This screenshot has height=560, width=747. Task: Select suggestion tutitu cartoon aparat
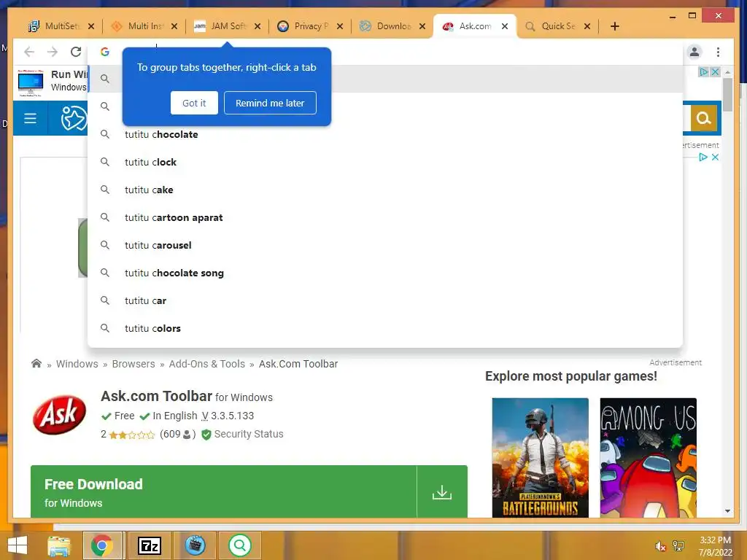pyautogui.click(x=385, y=217)
